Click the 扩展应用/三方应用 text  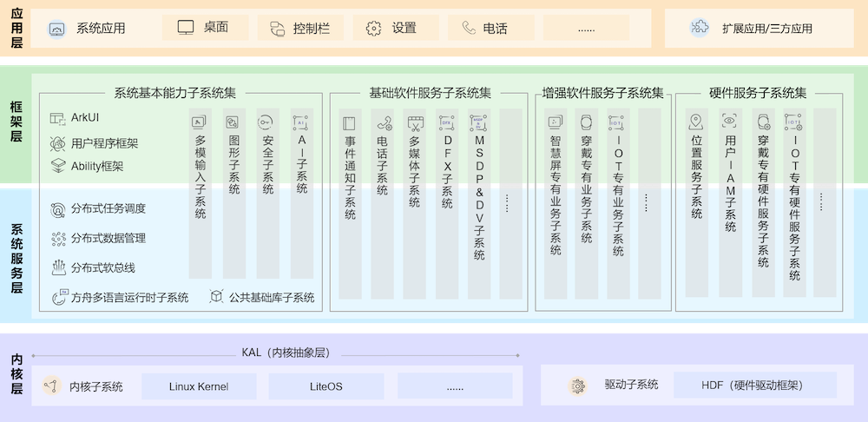point(767,29)
